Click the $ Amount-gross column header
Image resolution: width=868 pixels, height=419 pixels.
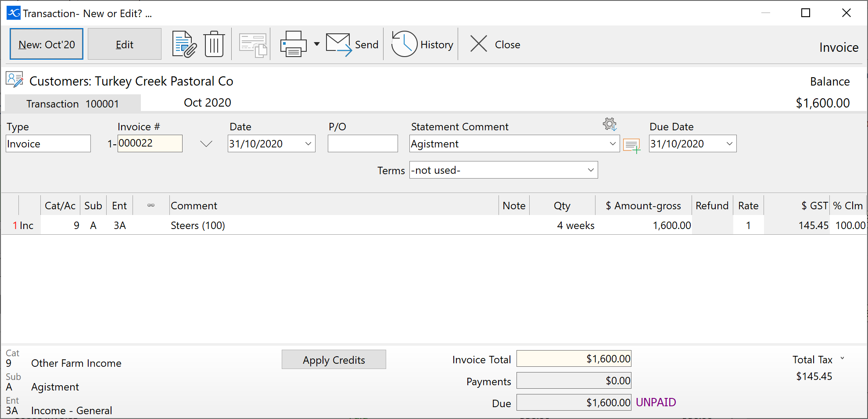coord(643,205)
